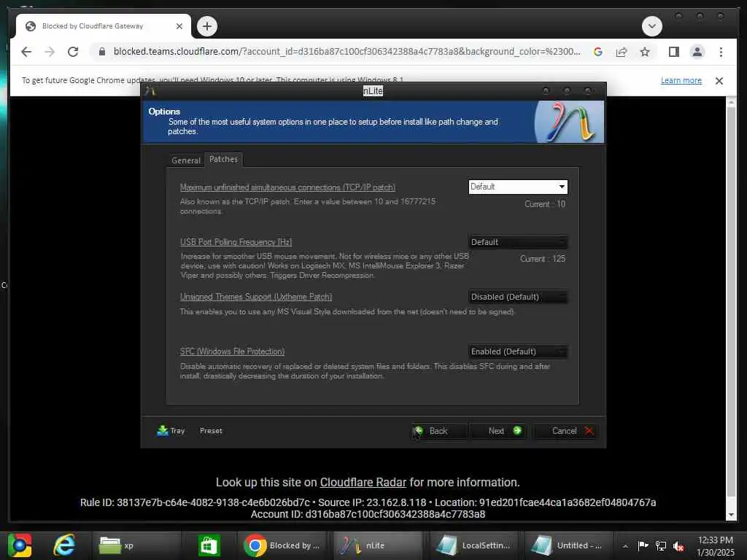Screen dimensions: 747x560
Task: Open the Unsigned Themes Support dropdown
Action: click(518, 297)
